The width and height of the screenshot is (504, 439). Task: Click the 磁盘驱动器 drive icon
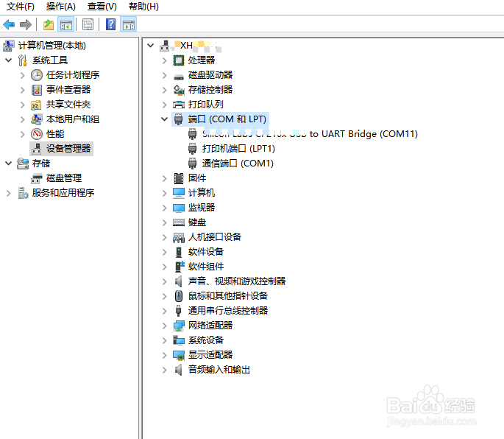tap(179, 77)
